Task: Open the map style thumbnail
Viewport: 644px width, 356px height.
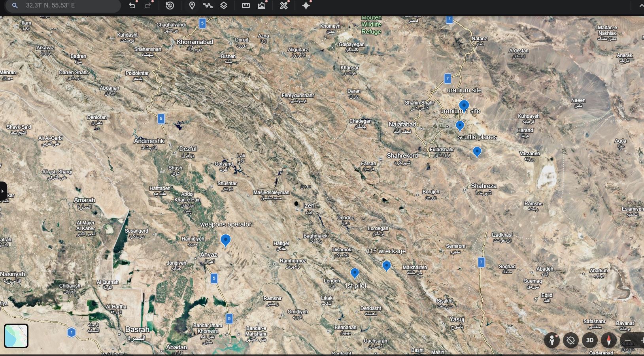Action: pos(16,336)
